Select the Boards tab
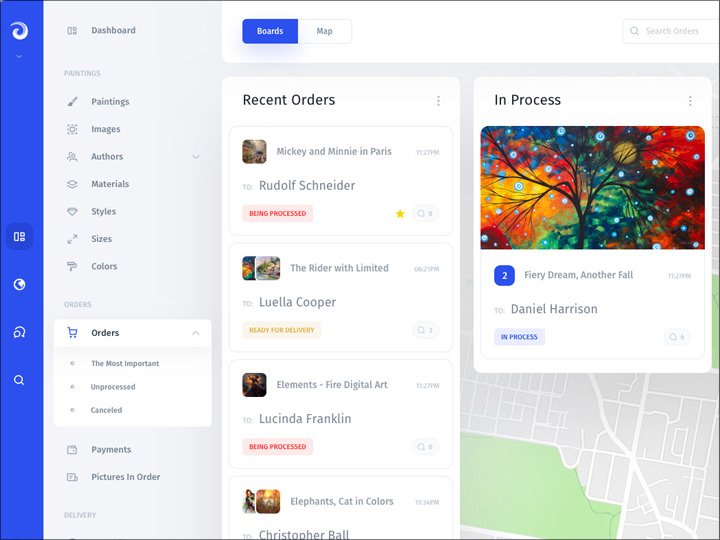720x540 pixels. point(270,31)
